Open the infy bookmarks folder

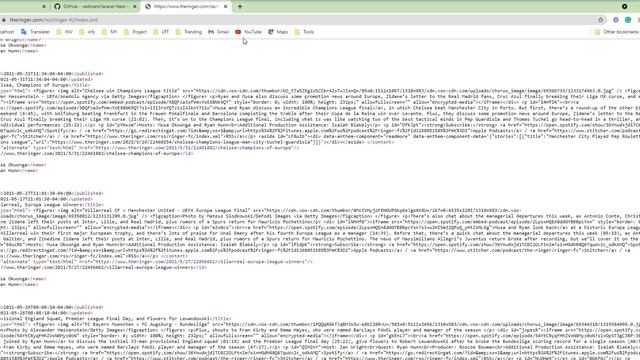pyautogui.click(x=87, y=32)
